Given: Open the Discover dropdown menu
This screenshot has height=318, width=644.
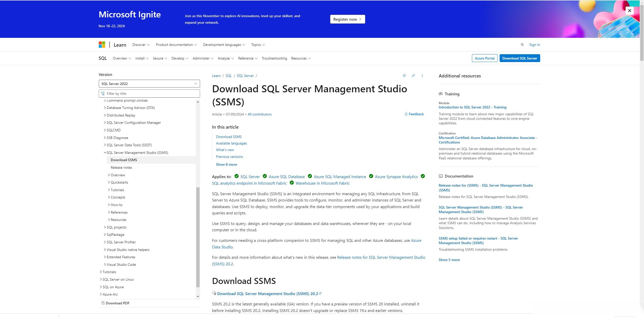Looking at the screenshot, I should [x=141, y=45].
